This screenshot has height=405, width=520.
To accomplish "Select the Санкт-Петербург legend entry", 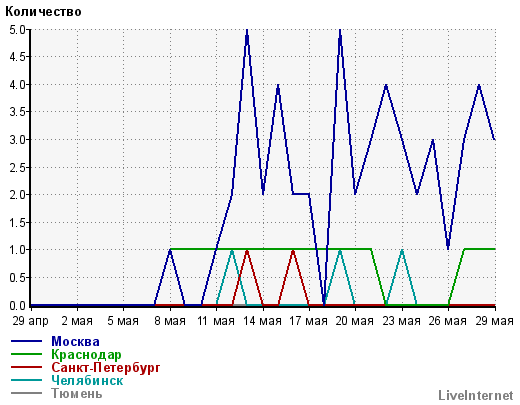I will pos(106,368).
